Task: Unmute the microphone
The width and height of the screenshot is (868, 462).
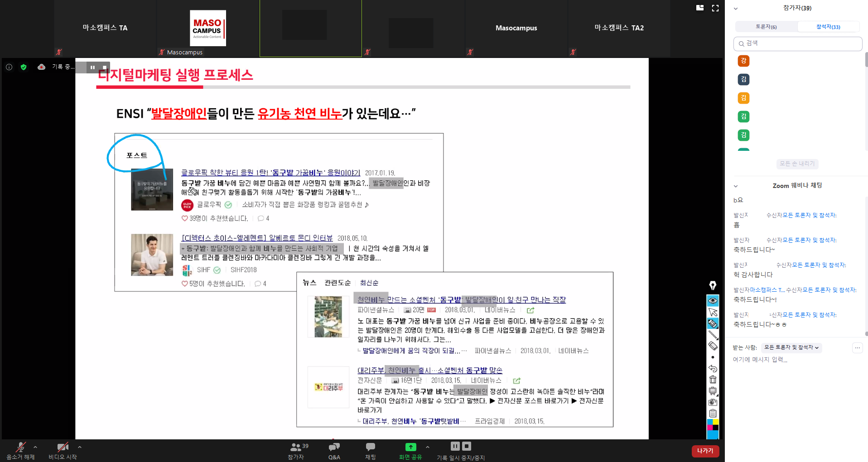Action: 20,450
